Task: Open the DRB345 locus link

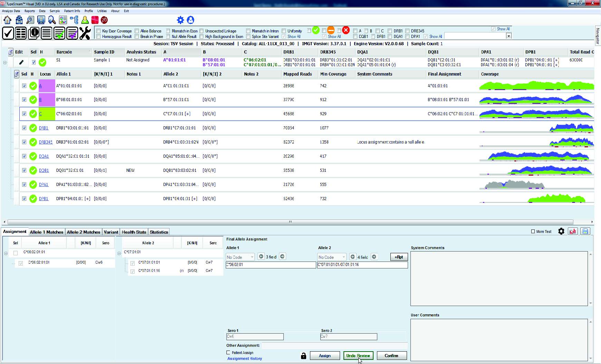Action: 46,142
